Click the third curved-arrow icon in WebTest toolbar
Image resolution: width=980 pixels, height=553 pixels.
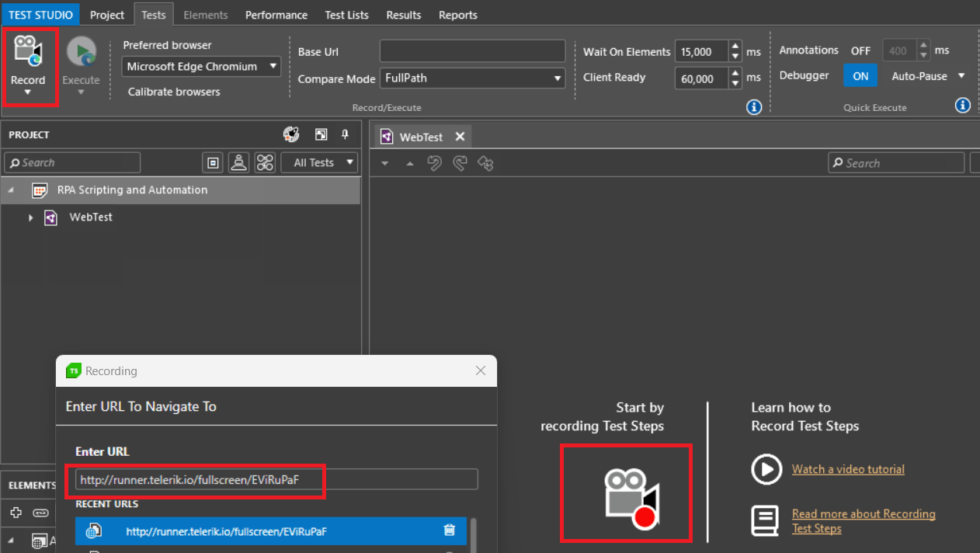pos(485,163)
